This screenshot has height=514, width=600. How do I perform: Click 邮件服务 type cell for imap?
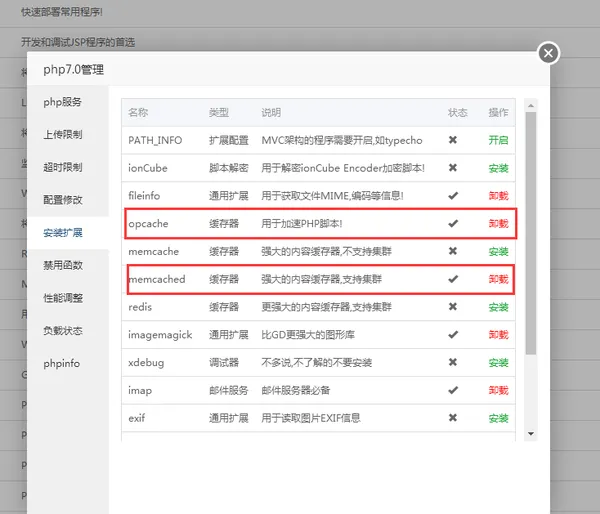(229, 390)
